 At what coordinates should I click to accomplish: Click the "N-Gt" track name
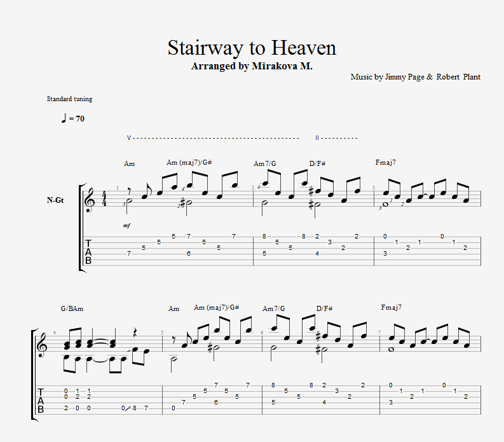click(55, 200)
